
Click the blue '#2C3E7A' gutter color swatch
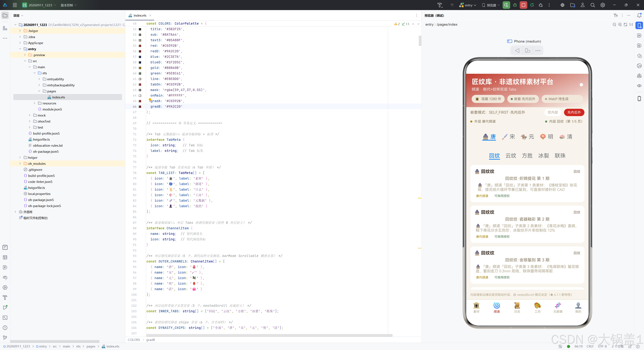pos(140,57)
